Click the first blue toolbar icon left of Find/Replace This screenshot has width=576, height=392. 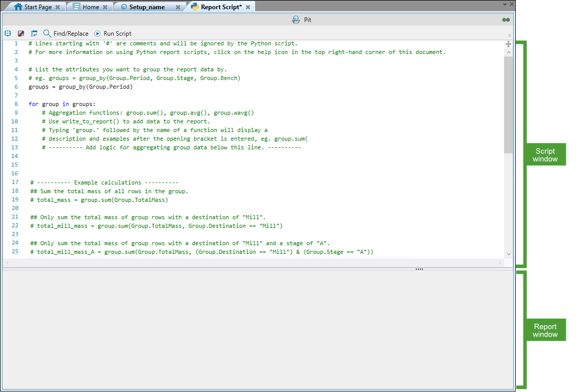point(8,34)
